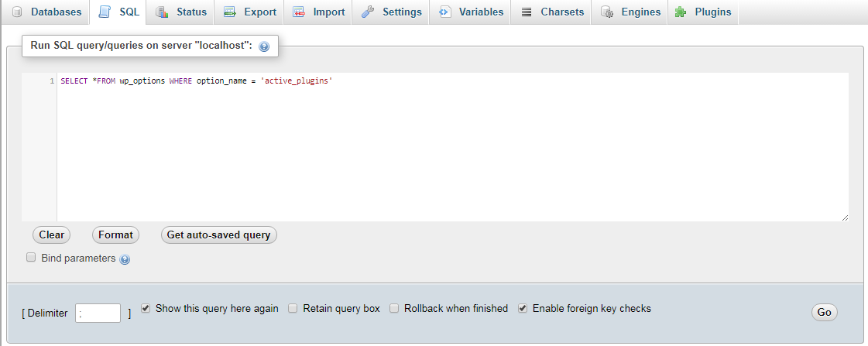Click the Export tab icon

tap(230, 12)
